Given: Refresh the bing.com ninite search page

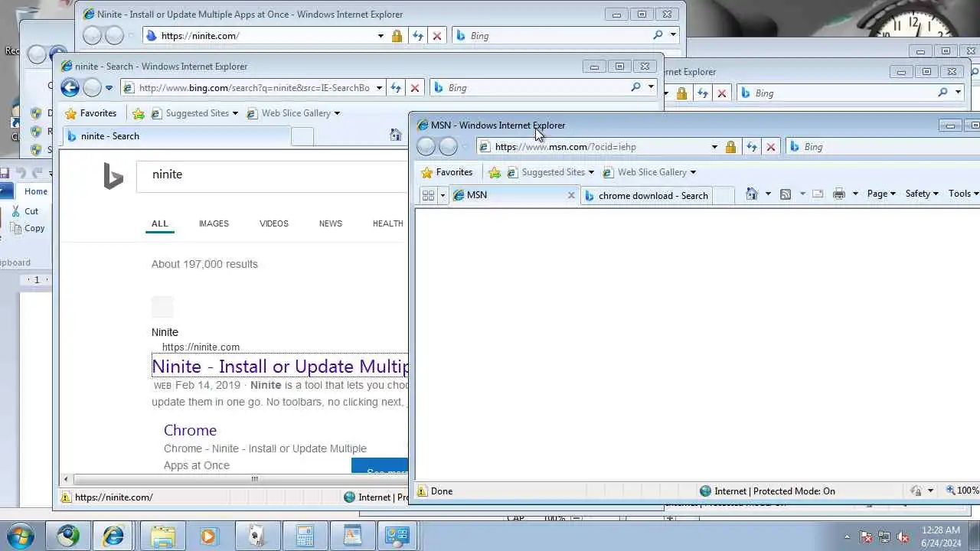Looking at the screenshot, I should (396, 88).
